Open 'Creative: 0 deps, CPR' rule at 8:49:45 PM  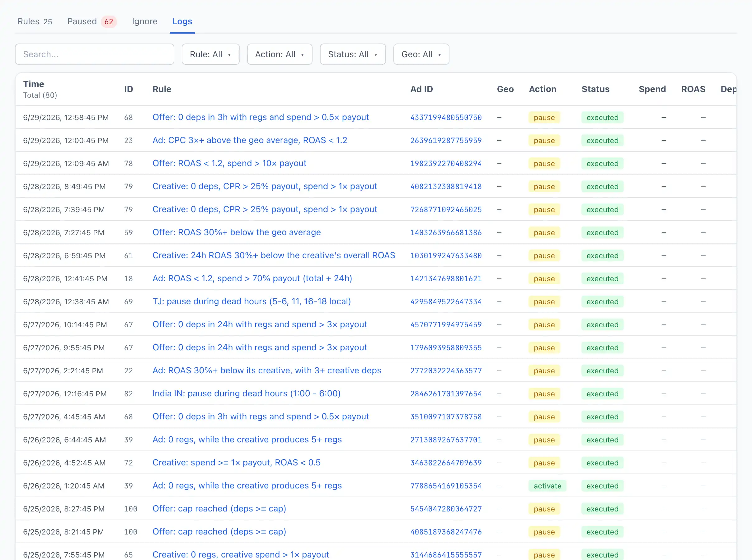(265, 186)
